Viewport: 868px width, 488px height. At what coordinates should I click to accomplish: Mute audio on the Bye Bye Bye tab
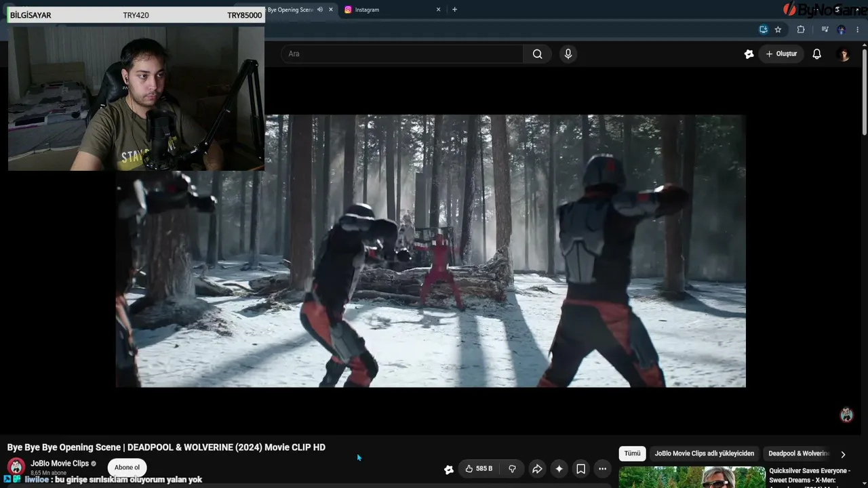pos(320,9)
